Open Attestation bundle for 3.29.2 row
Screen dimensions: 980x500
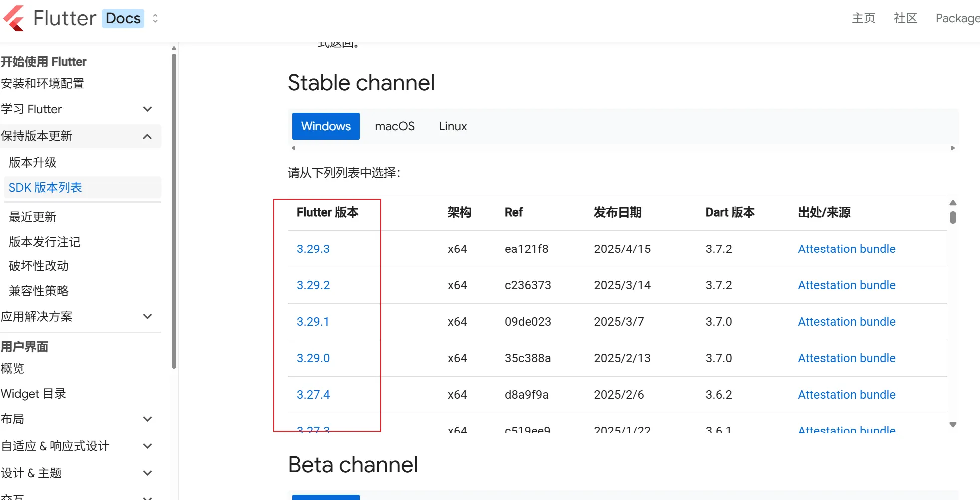(x=847, y=285)
